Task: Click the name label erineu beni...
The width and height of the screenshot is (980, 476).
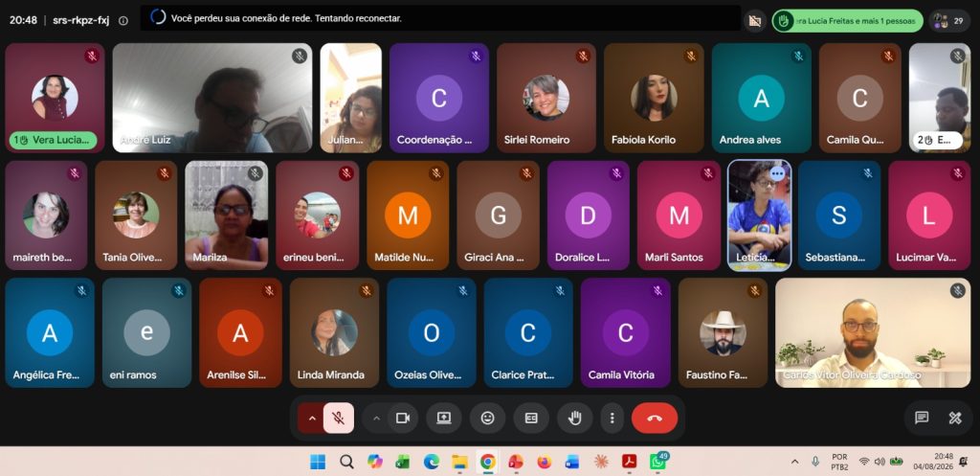Action: 313,257
